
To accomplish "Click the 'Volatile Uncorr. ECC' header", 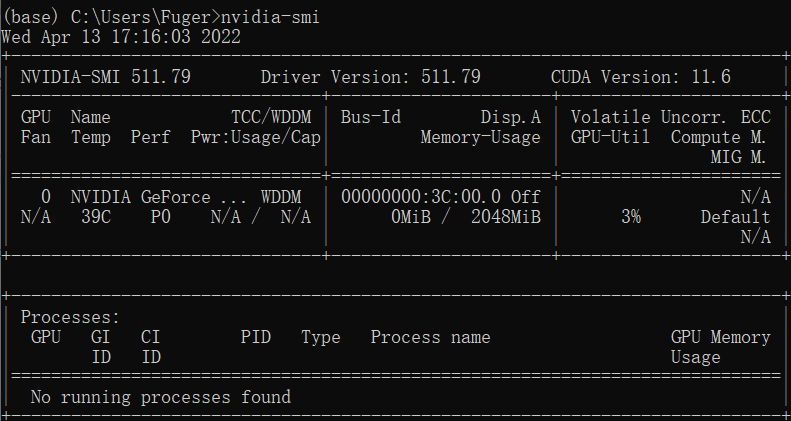I will [670, 117].
